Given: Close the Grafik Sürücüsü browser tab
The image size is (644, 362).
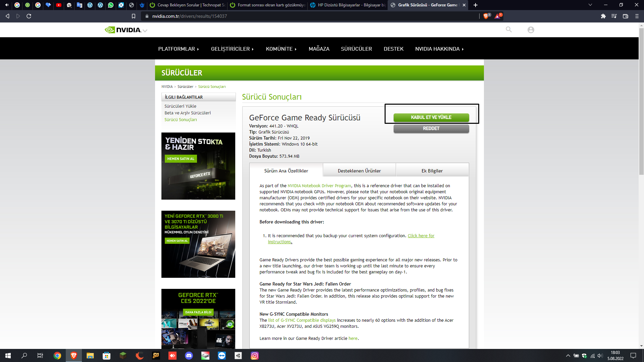Looking at the screenshot, I should pyautogui.click(x=464, y=5).
